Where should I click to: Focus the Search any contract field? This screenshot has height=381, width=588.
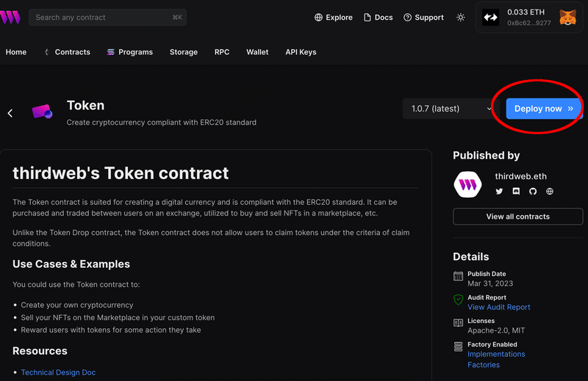point(107,17)
